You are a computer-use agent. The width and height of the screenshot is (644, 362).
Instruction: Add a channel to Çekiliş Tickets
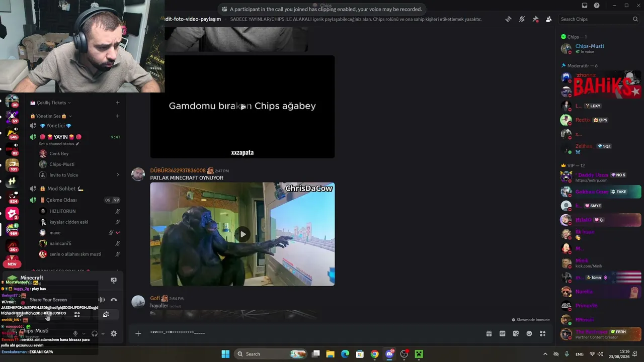coord(118,103)
